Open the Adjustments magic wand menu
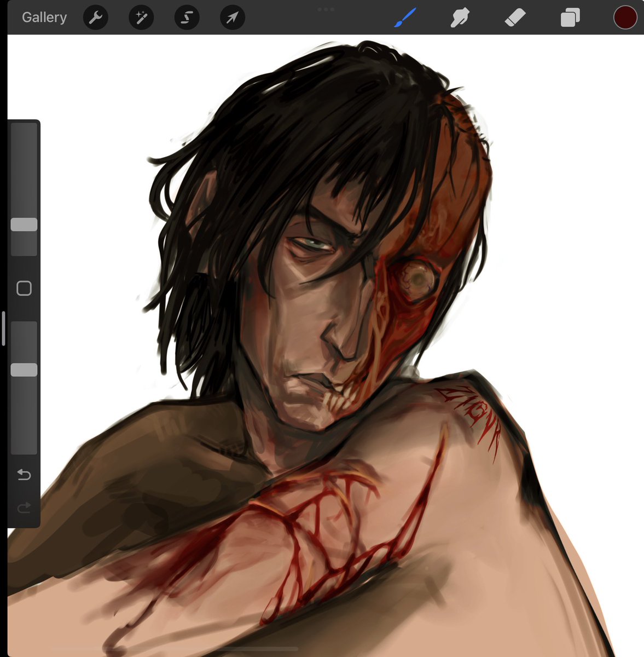Screen dimensions: 644x657 point(141,18)
